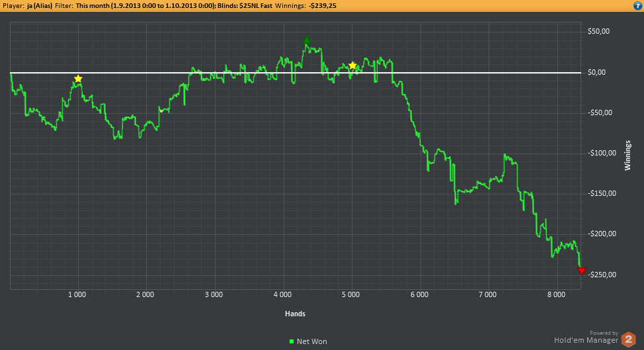Select the red triangle marker at graph end
This screenshot has width=644, height=350.
point(582,271)
